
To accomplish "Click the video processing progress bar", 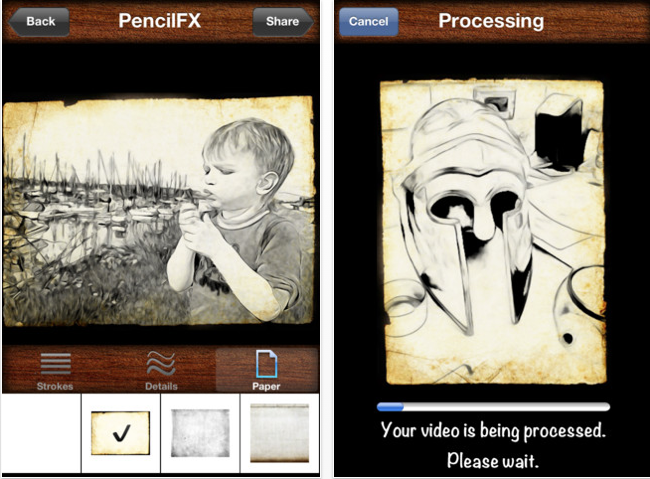I will point(493,407).
